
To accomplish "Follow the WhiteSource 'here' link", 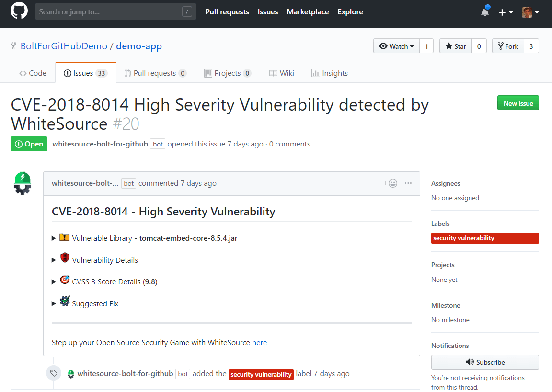I will [259, 342].
